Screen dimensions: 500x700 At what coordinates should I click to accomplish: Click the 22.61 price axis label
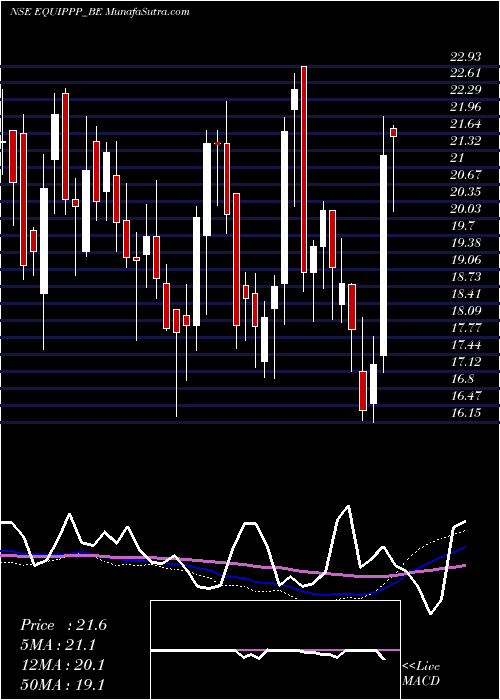(466, 74)
